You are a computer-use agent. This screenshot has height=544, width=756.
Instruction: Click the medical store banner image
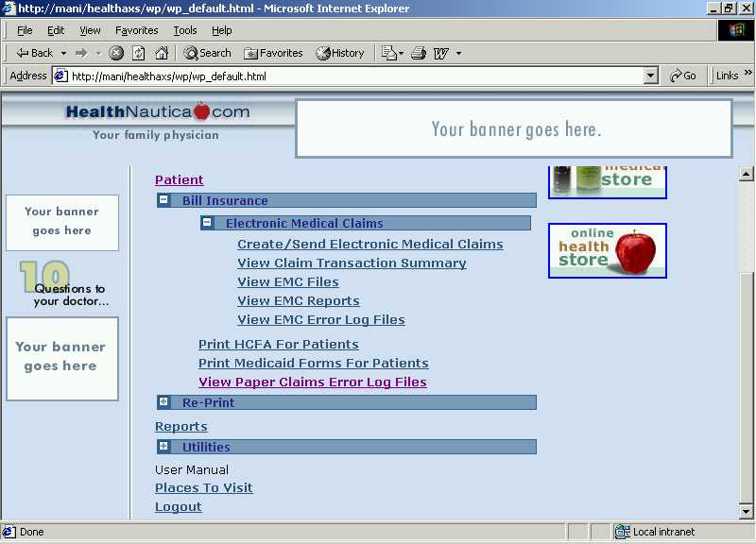pos(608,182)
